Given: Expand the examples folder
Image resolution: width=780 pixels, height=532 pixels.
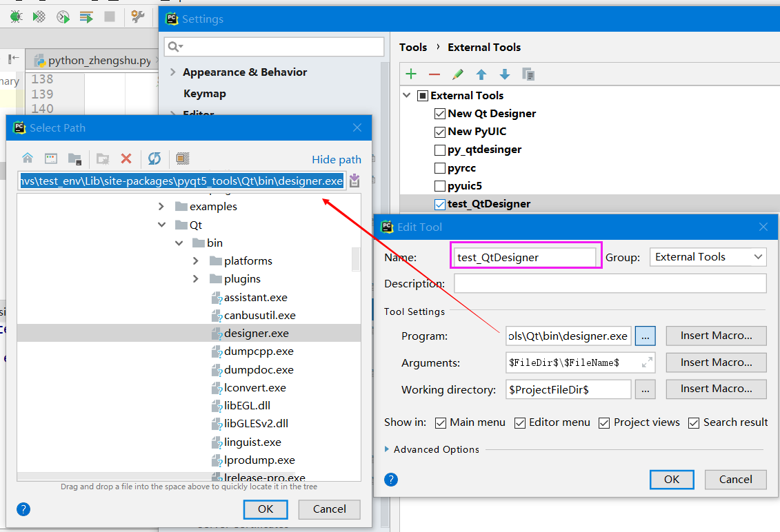Looking at the screenshot, I should (x=161, y=206).
